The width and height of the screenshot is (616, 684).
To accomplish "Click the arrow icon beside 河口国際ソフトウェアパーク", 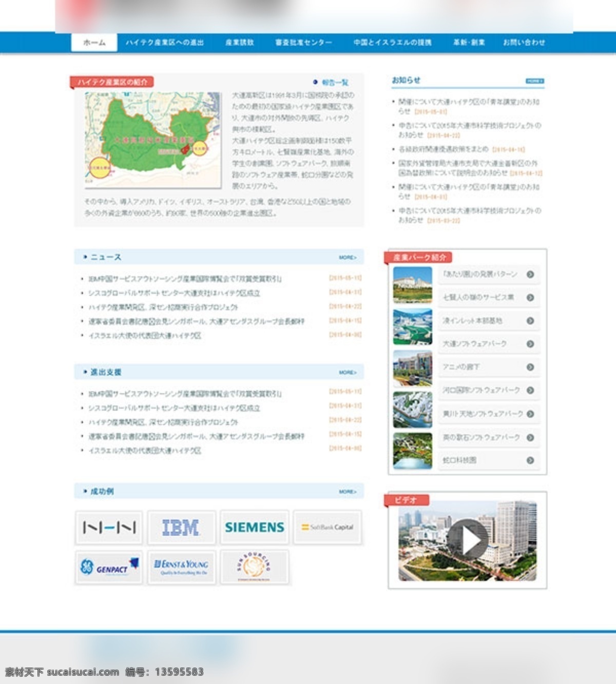I will pos(530,390).
